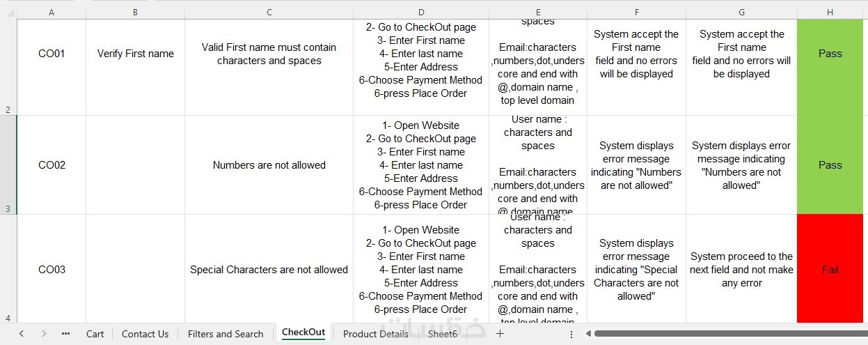Open the Contact Us sheet tab

click(145, 334)
